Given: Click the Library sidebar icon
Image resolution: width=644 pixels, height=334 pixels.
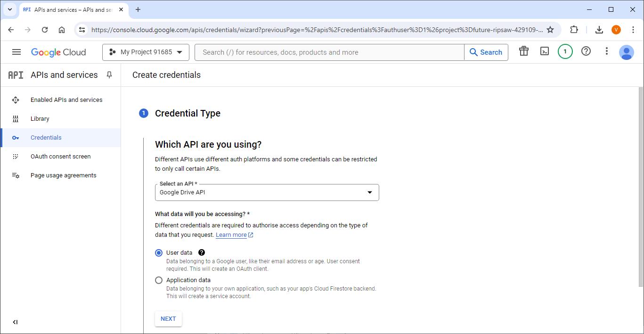Looking at the screenshot, I should 16,119.
